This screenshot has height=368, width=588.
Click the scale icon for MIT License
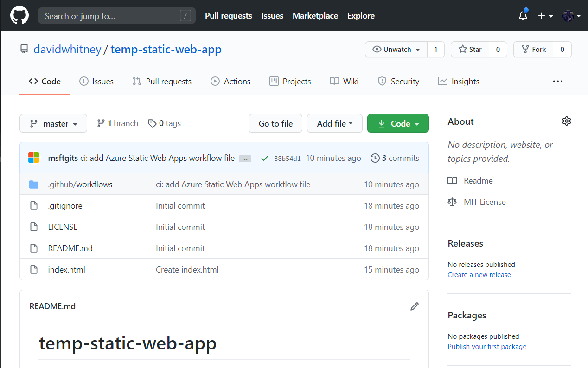(452, 202)
